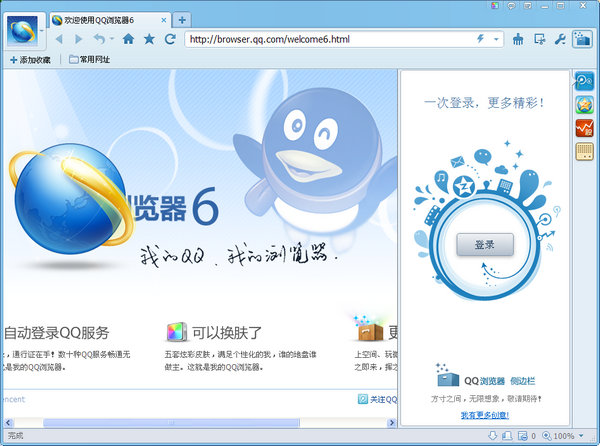The width and height of the screenshot is (600, 446).
Task: Click the zoom magnifier icon in status bar
Action: click(x=547, y=436)
